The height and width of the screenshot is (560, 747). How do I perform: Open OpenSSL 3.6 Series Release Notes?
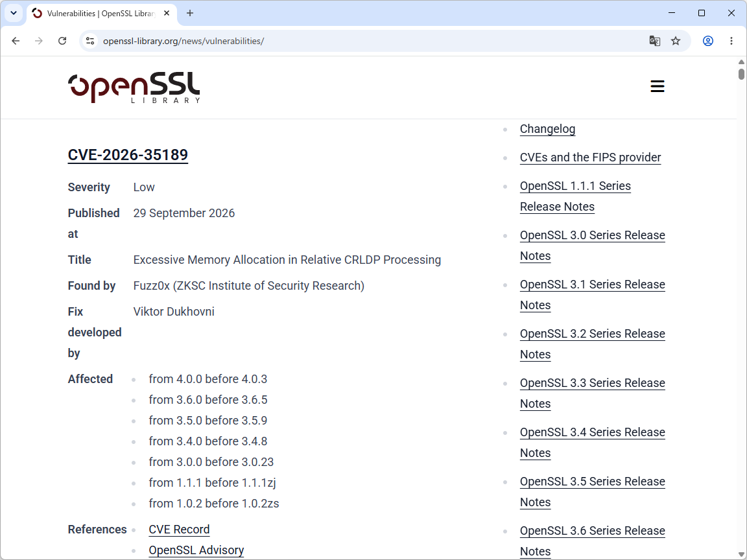[592, 541]
